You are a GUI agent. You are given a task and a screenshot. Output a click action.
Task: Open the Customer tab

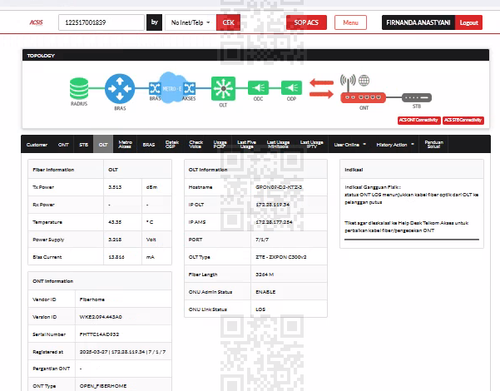37,145
